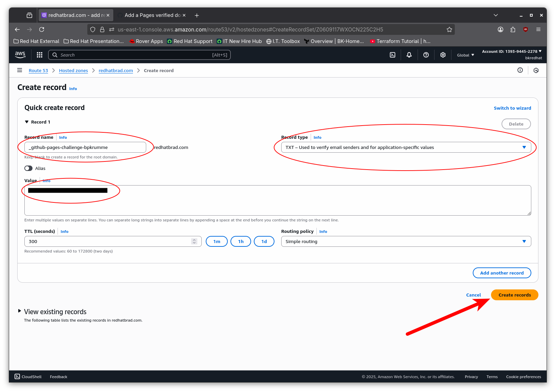Viewport: 555px width, 392px height.
Task: Switch to the redhatbrad.com tab
Action: click(76, 15)
